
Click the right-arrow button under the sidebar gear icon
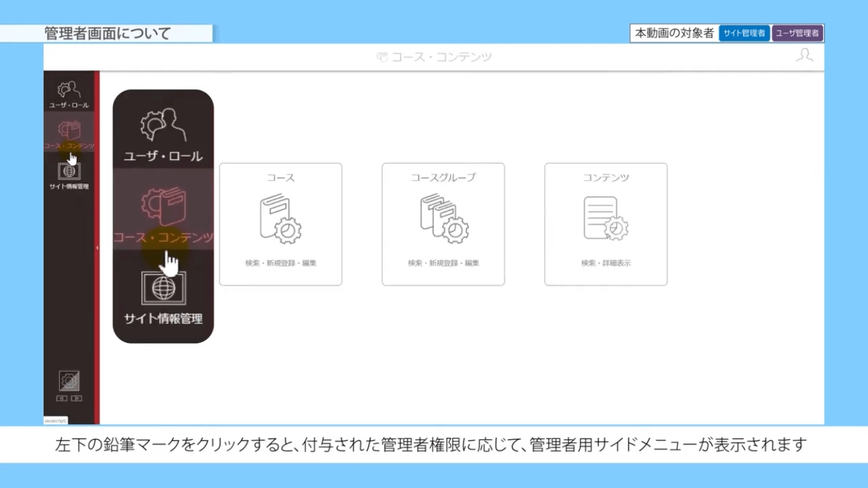(77, 398)
